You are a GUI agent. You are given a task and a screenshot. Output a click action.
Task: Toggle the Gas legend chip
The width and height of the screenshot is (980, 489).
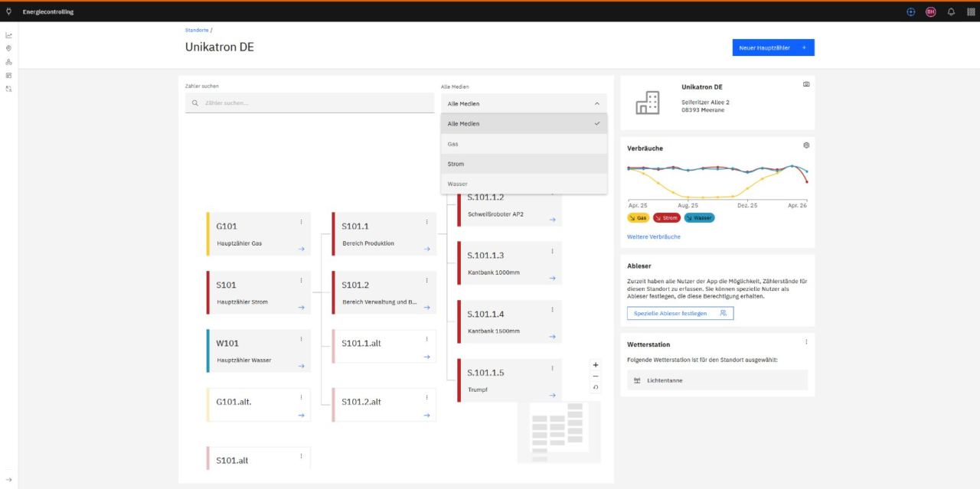tap(638, 218)
